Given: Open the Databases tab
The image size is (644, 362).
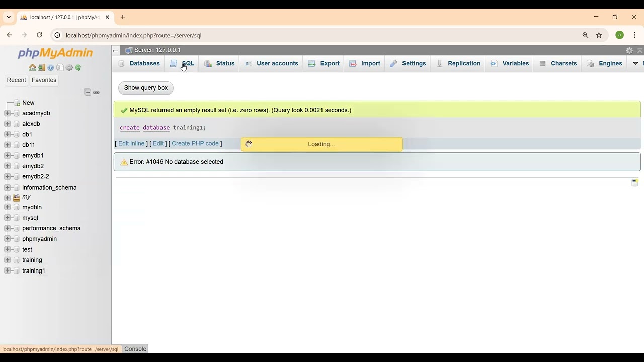Looking at the screenshot, I should tap(139, 63).
